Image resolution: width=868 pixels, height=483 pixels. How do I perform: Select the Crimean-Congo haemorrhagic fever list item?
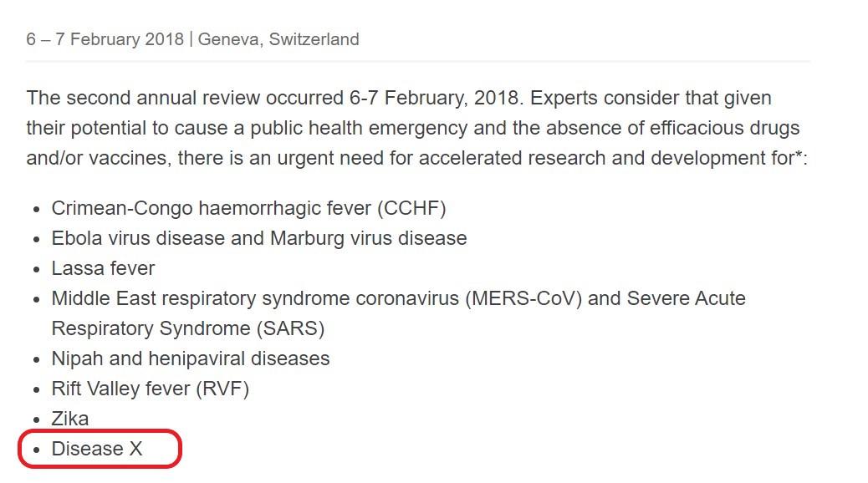248,208
